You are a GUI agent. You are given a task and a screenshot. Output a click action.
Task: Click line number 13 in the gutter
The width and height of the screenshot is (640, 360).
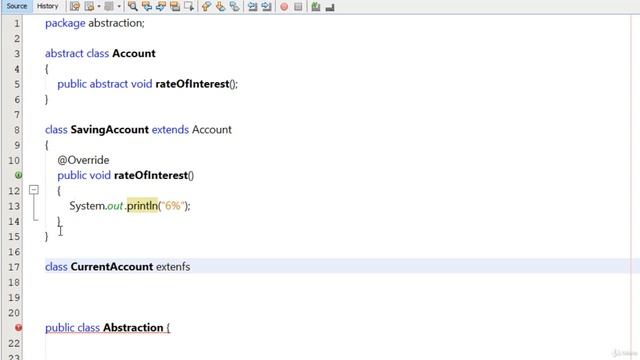point(14,206)
